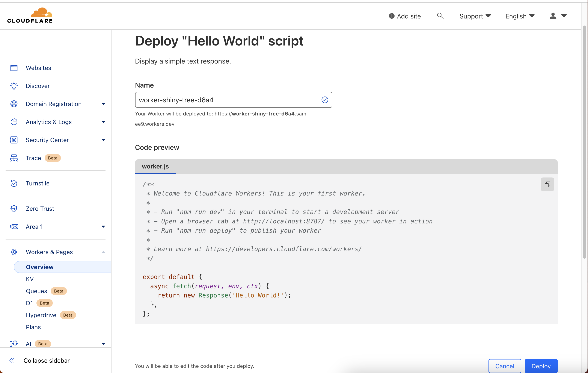
Task: Click into the worker Name input field
Action: (x=234, y=100)
